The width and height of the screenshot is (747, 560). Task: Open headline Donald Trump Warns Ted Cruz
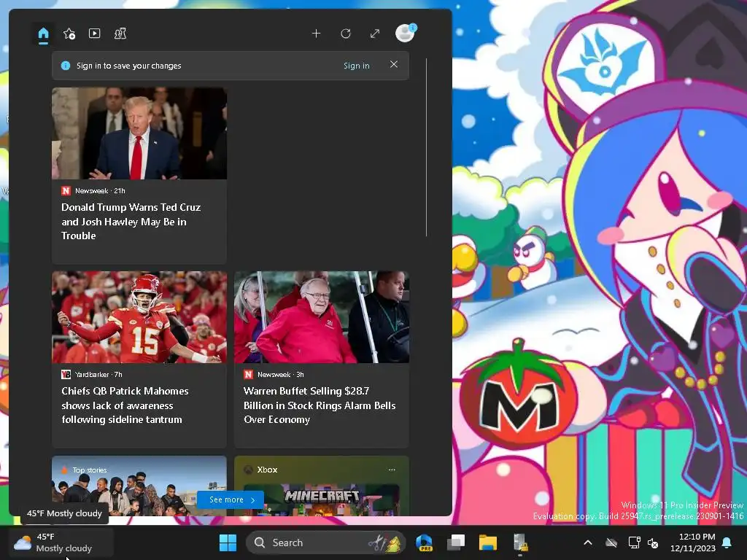click(x=131, y=222)
